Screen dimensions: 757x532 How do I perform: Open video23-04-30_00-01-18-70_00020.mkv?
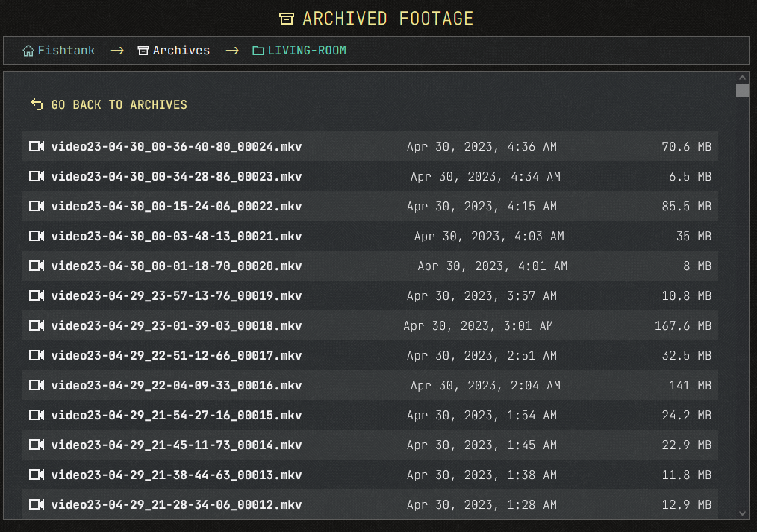tap(176, 266)
